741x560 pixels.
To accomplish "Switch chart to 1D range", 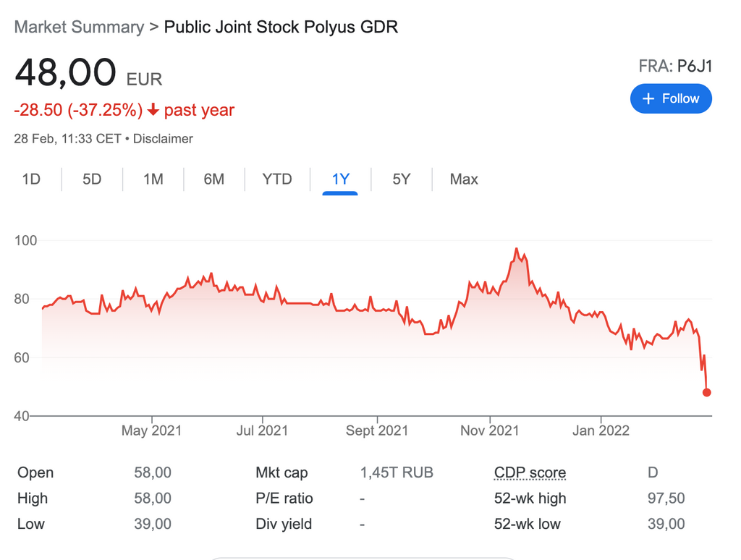I will 31,179.
